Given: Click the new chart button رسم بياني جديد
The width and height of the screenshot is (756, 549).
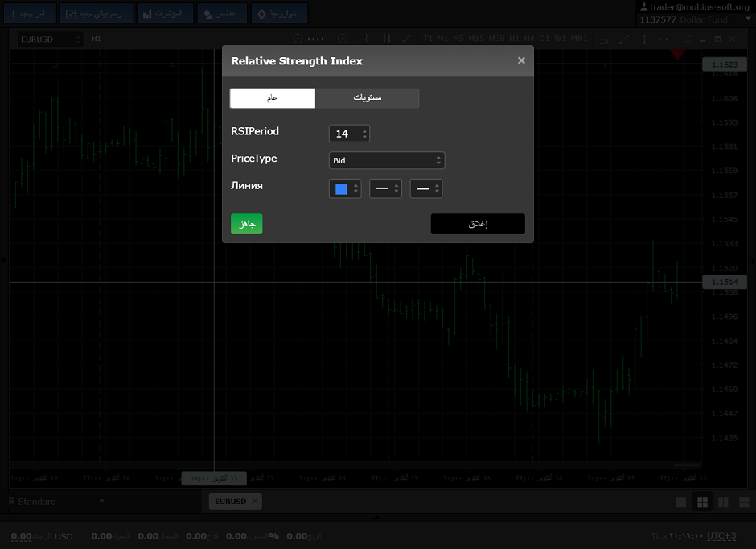Looking at the screenshot, I should [x=97, y=14].
